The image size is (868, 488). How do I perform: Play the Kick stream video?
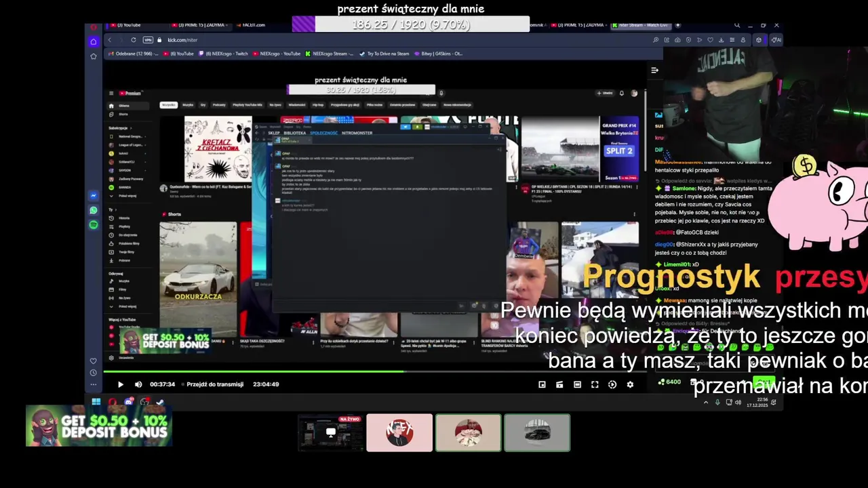point(121,384)
